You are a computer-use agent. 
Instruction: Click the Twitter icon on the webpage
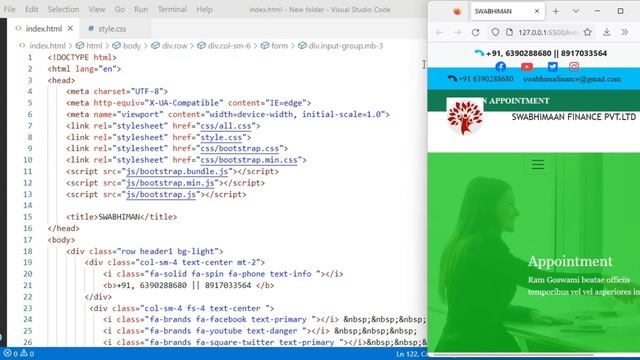point(553,67)
